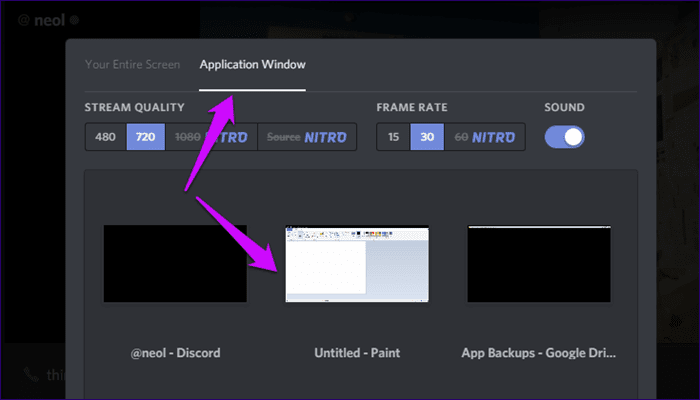The height and width of the screenshot is (400, 700).
Task: Click the "App Backups - Google Dri..." caption
Action: click(x=539, y=353)
